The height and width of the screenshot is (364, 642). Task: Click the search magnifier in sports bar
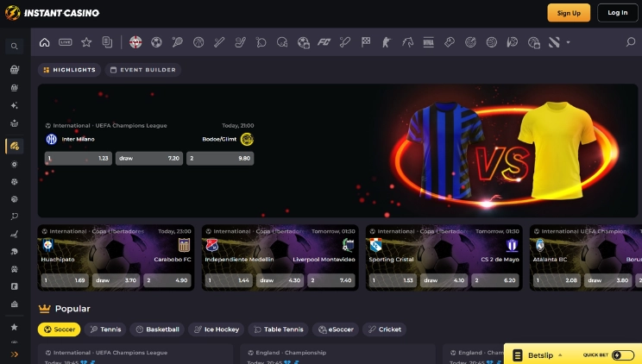[631, 41]
